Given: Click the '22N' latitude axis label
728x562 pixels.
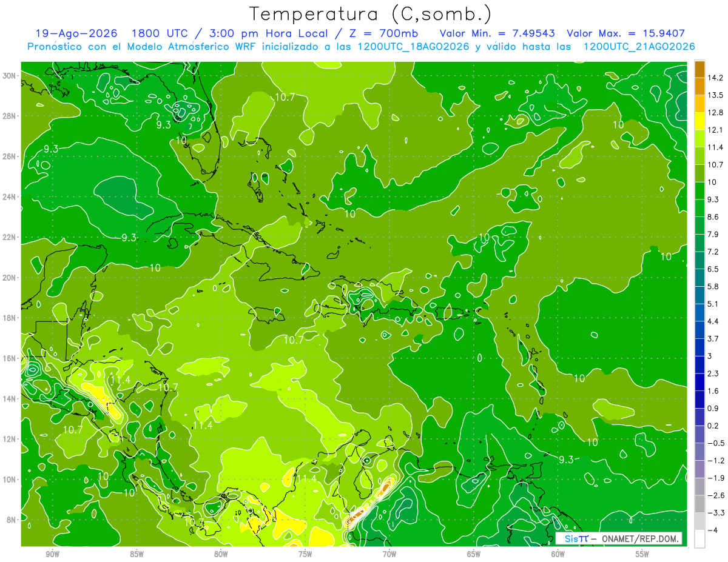Looking at the screenshot, I should (x=9, y=237).
